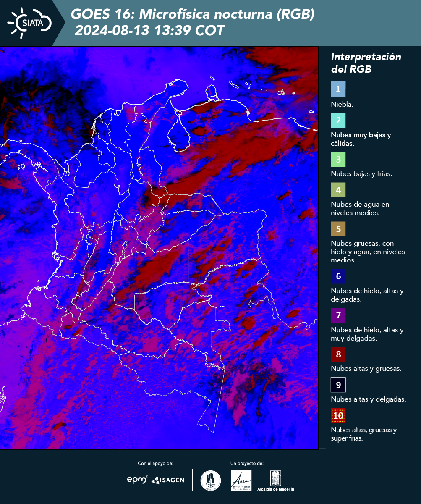Image resolution: width=421 pixels, height=504 pixels.
Task: Click 'Nubes altas y gruesas.' label
Action: (x=366, y=369)
